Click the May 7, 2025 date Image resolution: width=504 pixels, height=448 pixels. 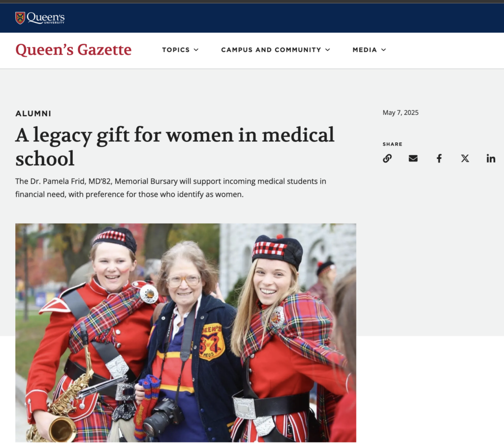coord(401,113)
